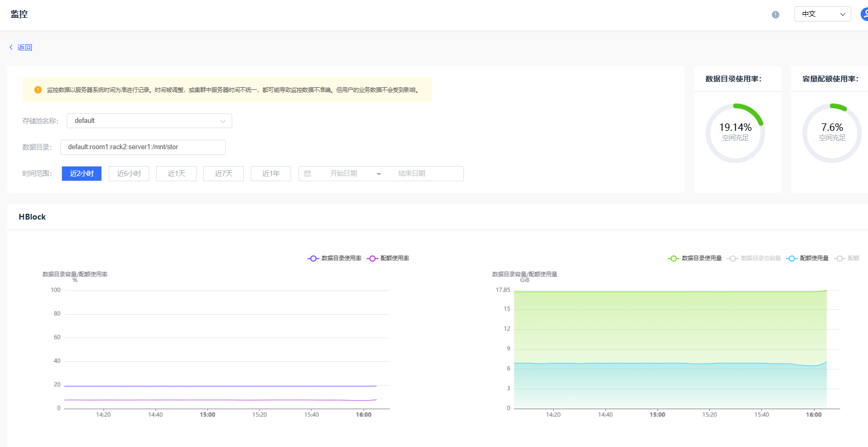Click the 19.14% data directory usage gauge
The image size is (868, 447).
pyautogui.click(x=735, y=133)
